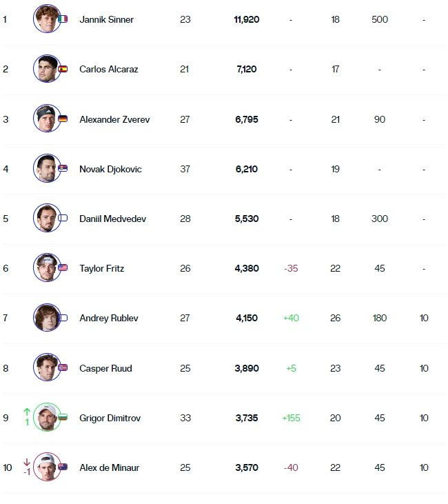Click the Australian flag beside de Minaur
This screenshot has height=504, width=448.
(x=63, y=467)
